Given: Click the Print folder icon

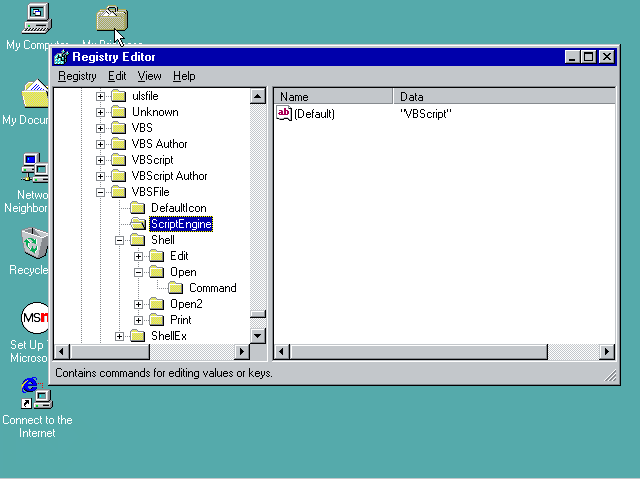Looking at the screenshot, I should (x=157, y=320).
